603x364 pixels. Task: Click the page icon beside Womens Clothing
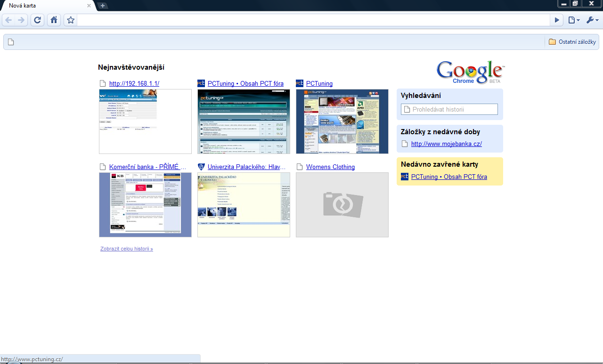tap(300, 167)
